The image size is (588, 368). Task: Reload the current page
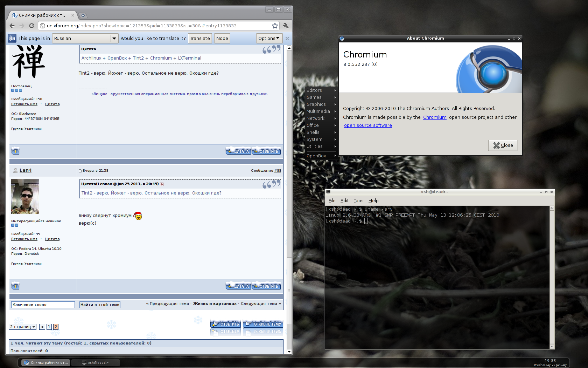tap(31, 26)
